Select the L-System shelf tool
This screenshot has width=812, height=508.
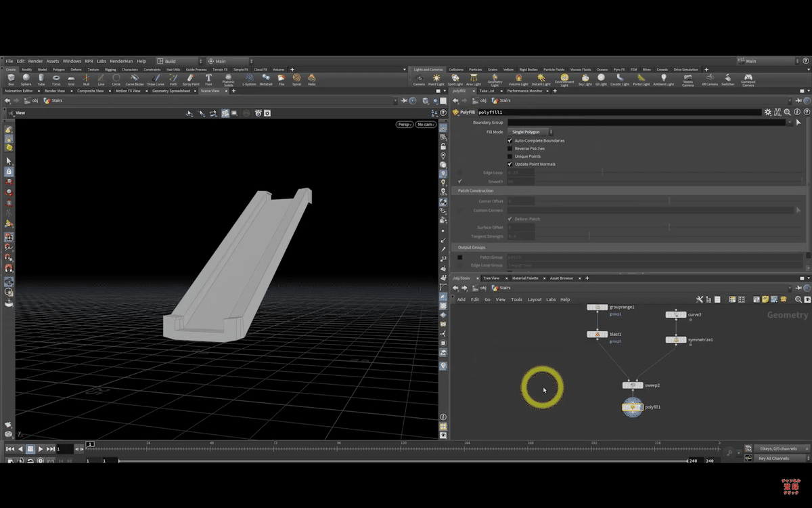coord(249,79)
